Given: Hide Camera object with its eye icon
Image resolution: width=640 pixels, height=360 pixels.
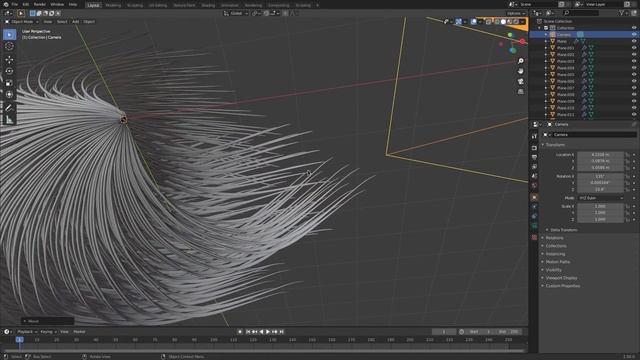Looking at the screenshot, I should click(x=634, y=35).
